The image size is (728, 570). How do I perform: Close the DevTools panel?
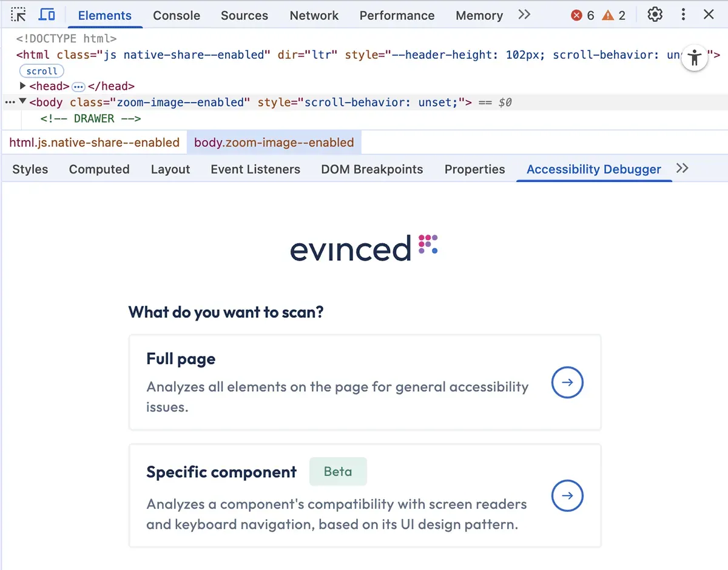coord(709,15)
